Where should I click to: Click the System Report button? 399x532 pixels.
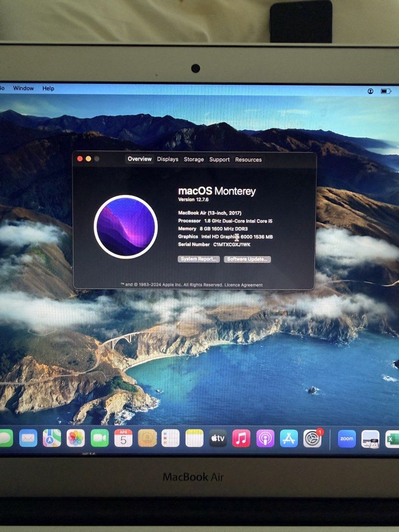click(x=199, y=259)
